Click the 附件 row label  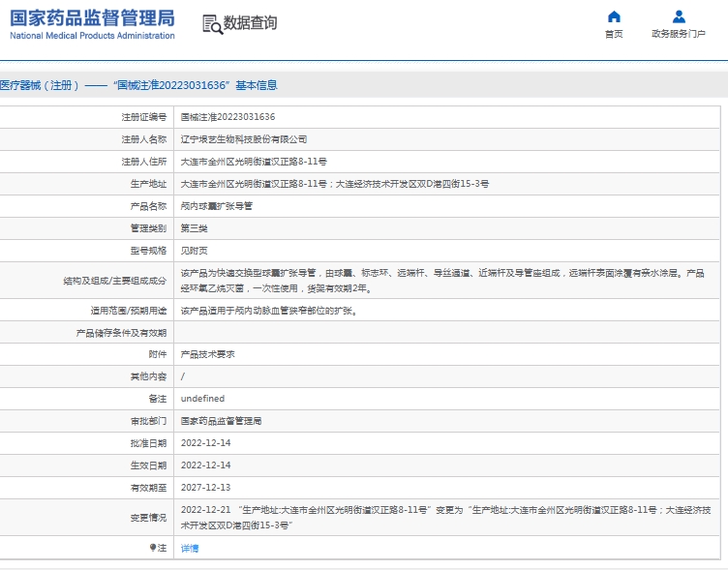click(x=158, y=354)
